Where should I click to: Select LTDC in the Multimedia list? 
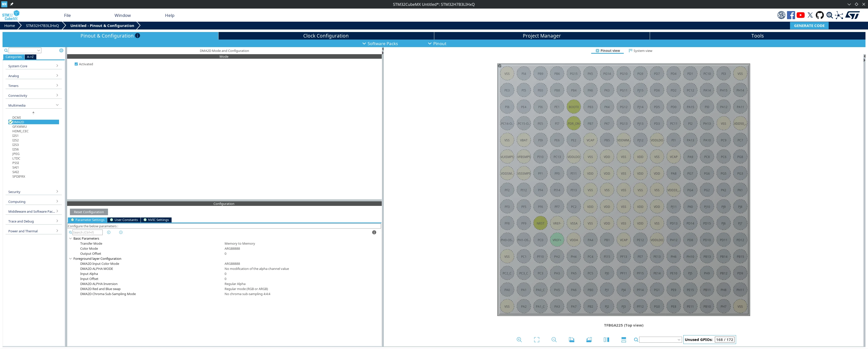(16, 158)
